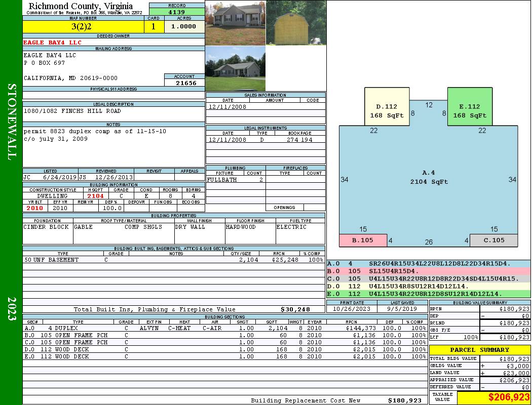
Task: Click the red taxable value $206,923
Action: [493, 397]
